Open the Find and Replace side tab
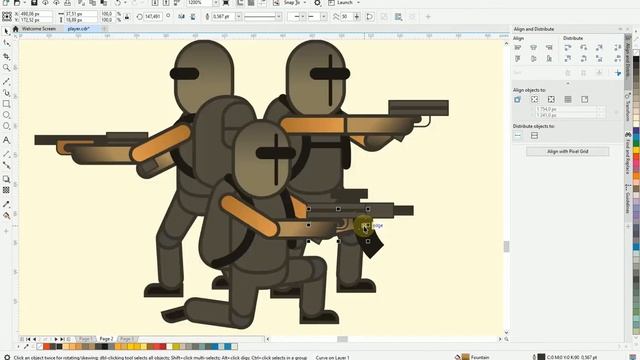 pos(628,153)
